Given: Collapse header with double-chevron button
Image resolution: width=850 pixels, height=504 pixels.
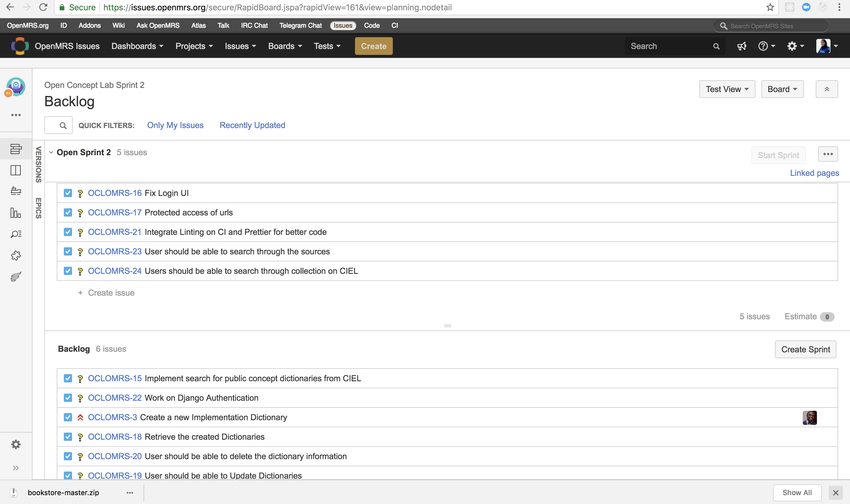Looking at the screenshot, I should [827, 89].
